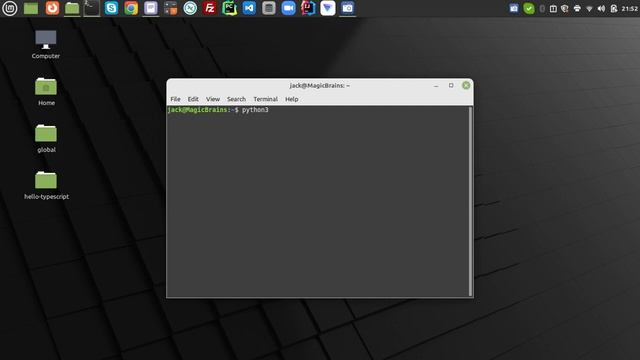Select the Home folder on the desktop
The height and width of the screenshot is (360, 640).
[x=46, y=91]
